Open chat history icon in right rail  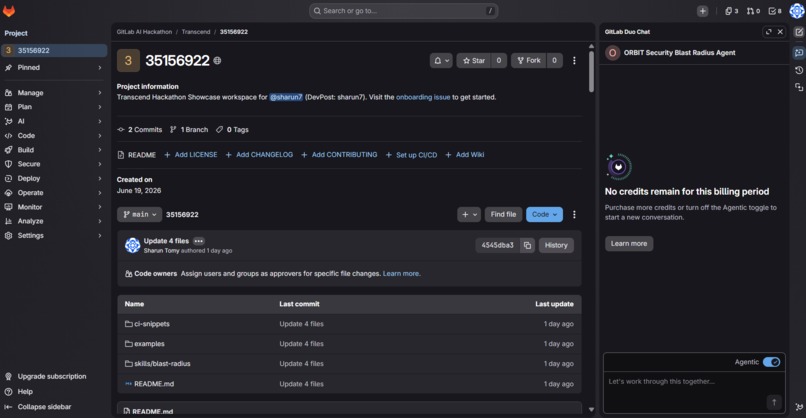pyautogui.click(x=799, y=70)
